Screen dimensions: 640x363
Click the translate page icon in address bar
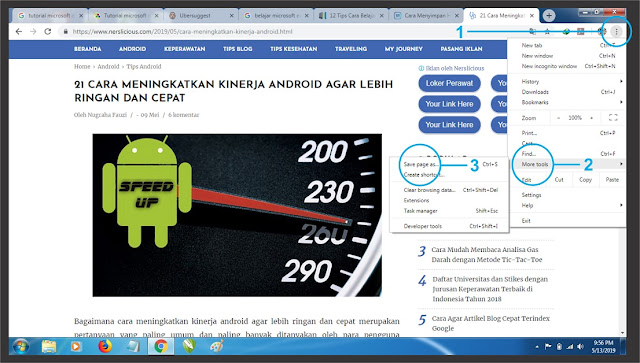point(533,31)
